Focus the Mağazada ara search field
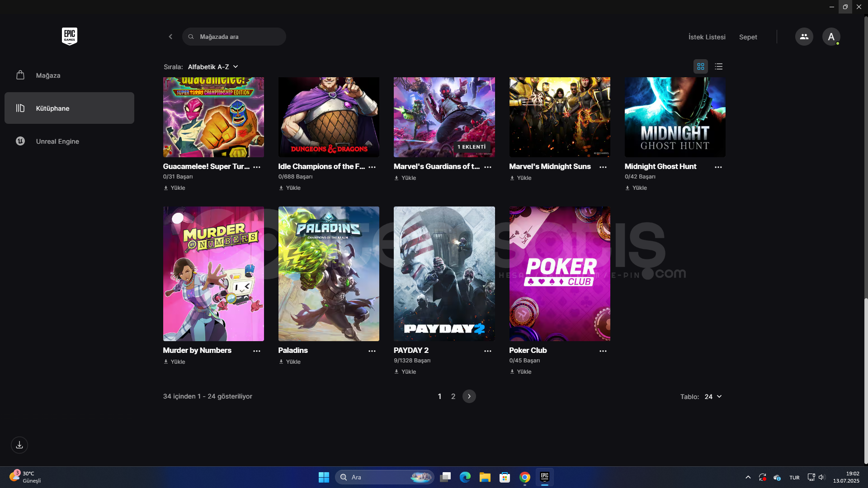This screenshot has height=488, width=868. pos(234,37)
